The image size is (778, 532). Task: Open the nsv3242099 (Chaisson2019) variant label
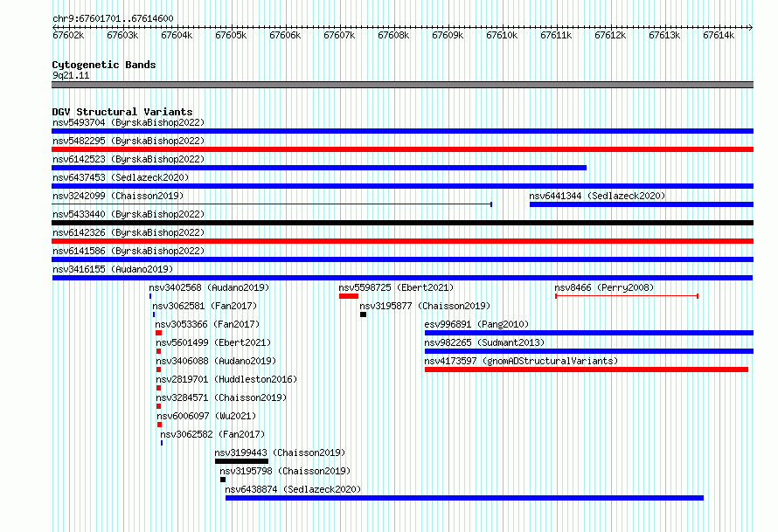118,196
